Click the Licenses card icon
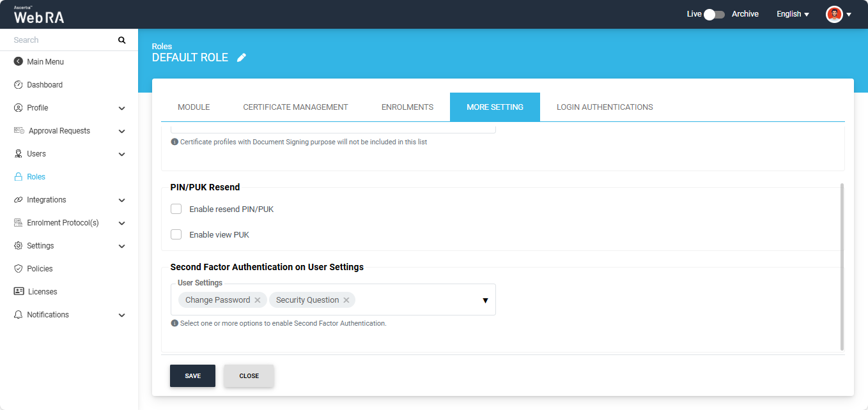This screenshot has width=868, height=410. tap(19, 292)
